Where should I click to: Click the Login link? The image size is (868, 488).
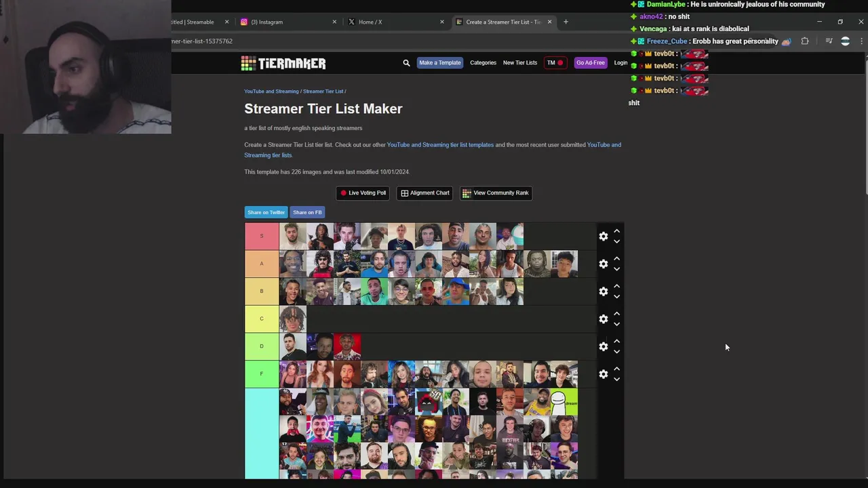[x=620, y=63]
